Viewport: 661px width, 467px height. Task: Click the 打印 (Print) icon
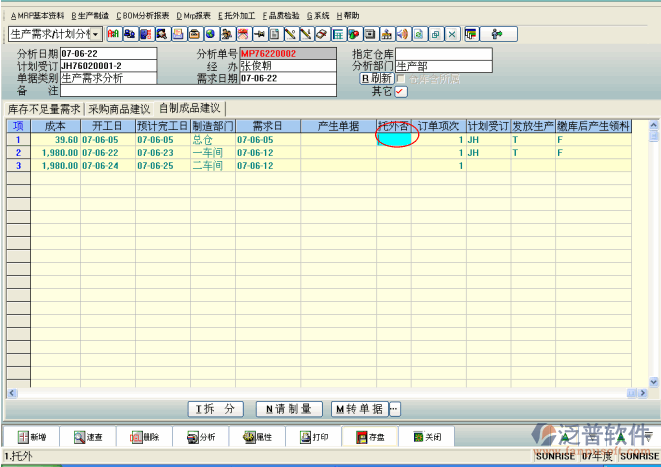(x=313, y=437)
